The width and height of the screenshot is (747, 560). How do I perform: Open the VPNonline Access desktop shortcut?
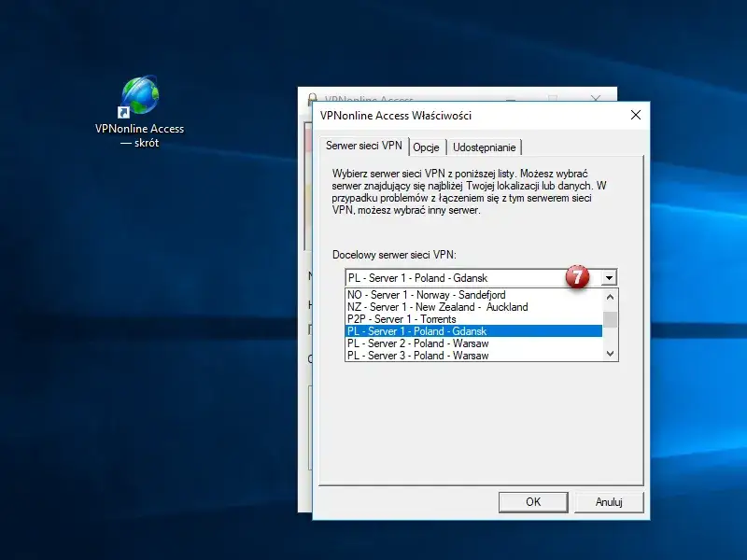click(140, 98)
